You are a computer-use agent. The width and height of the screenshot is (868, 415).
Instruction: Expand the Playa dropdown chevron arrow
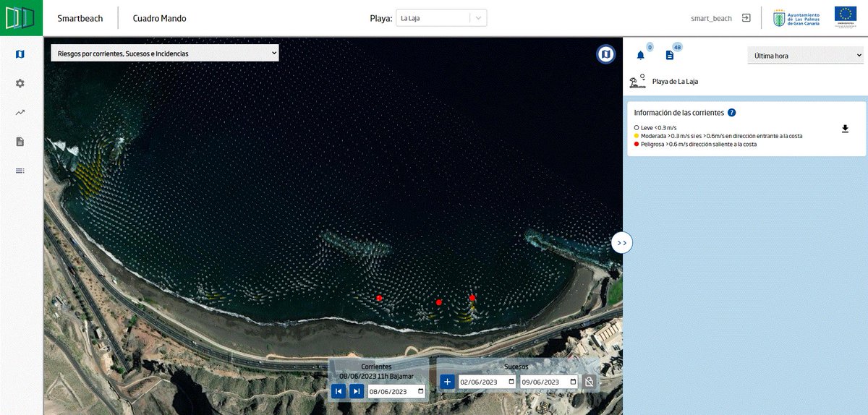pyautogui.click(x=478, y=18)
